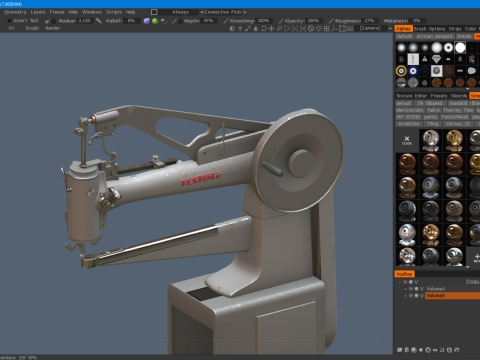Open the scratches materials folder
480x360 pixels.
coord(409,124)
